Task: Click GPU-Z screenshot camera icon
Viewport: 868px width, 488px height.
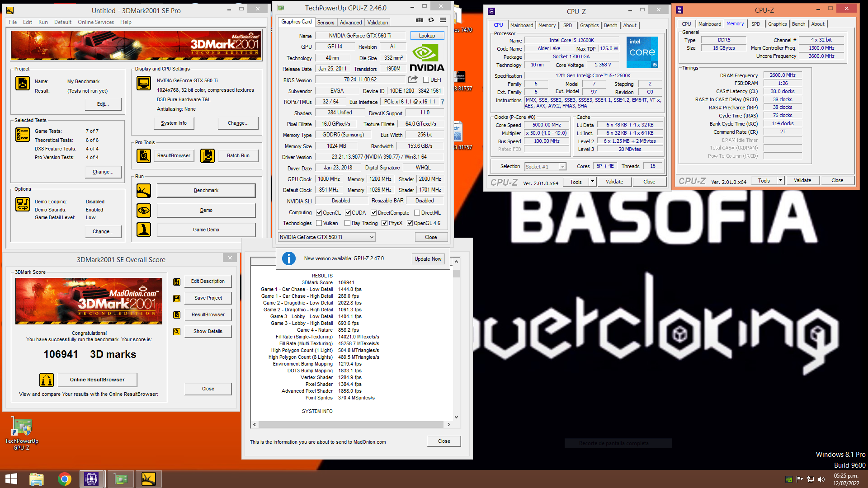Action: 420,20
